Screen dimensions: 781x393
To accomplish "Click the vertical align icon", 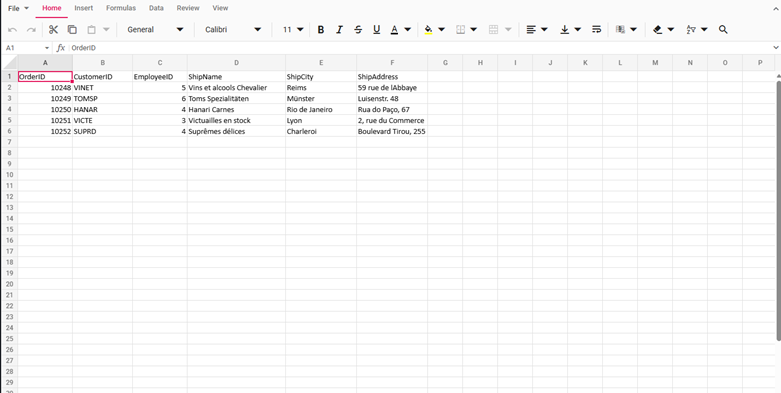I will point(565,29).
